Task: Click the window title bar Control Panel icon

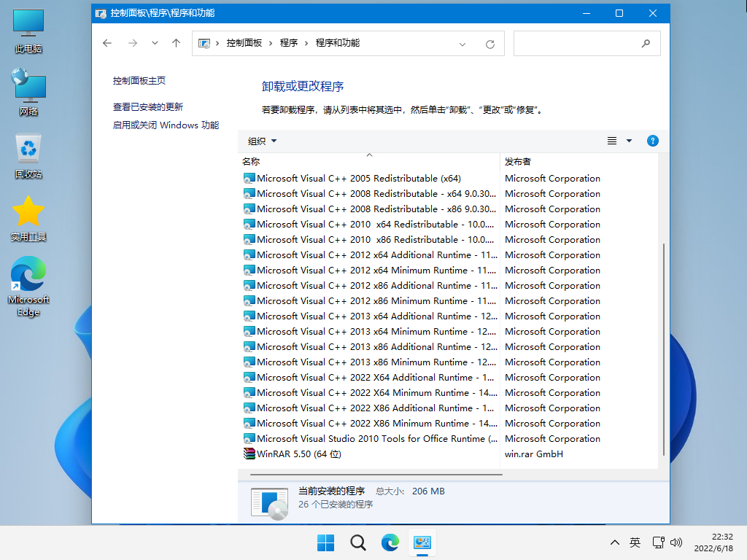Action: (x=101, y=13)
